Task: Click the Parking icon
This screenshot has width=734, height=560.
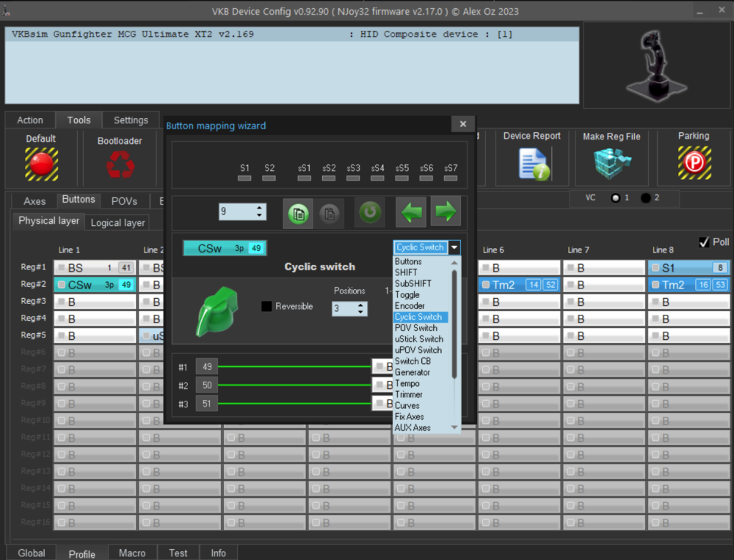Action: coord(694,163)
